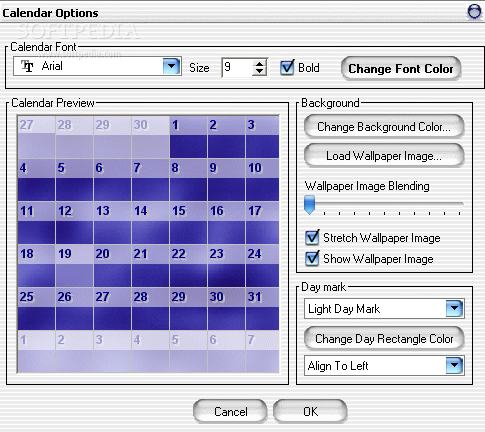Open the Light Day Mark dropdown
The width and height of the screenshot is (485, 432).
tap(454, 308)
